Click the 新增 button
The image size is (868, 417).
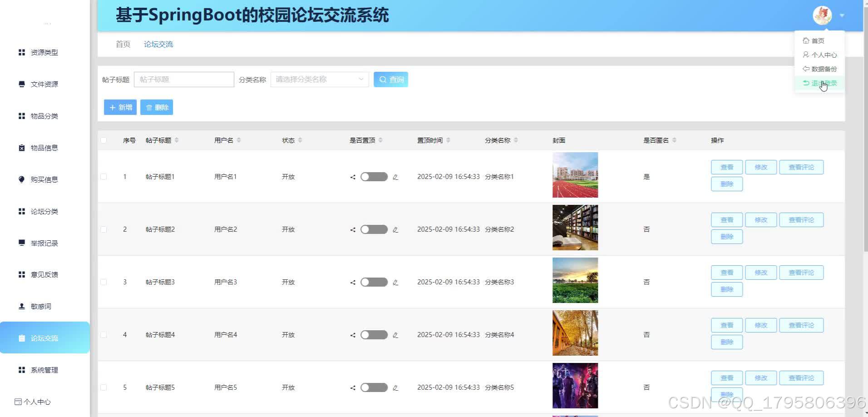tap(120, 107)
